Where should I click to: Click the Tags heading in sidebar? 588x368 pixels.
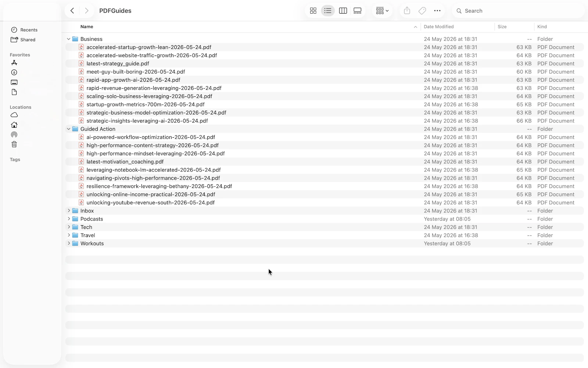[x=15, y=159]
